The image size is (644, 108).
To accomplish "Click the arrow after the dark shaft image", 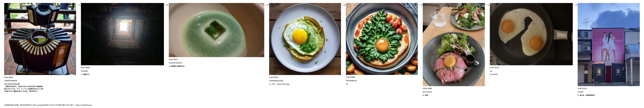I will (x=166, y=5).
